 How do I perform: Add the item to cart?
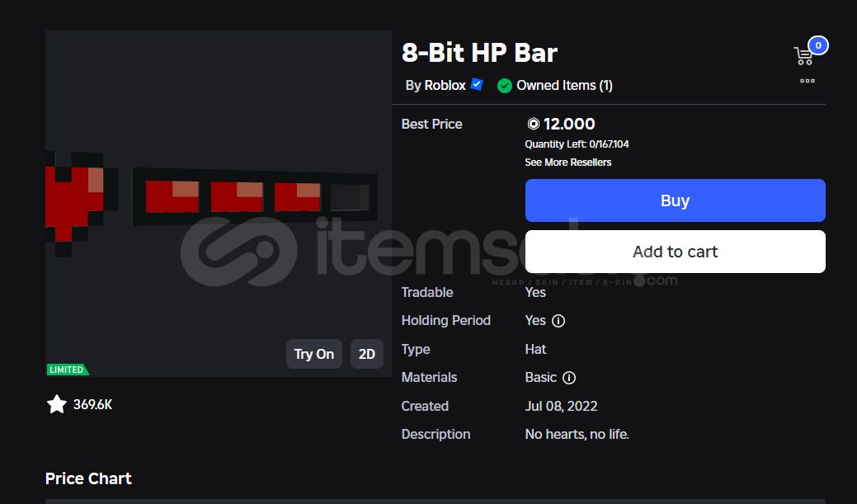pos(675,252)
